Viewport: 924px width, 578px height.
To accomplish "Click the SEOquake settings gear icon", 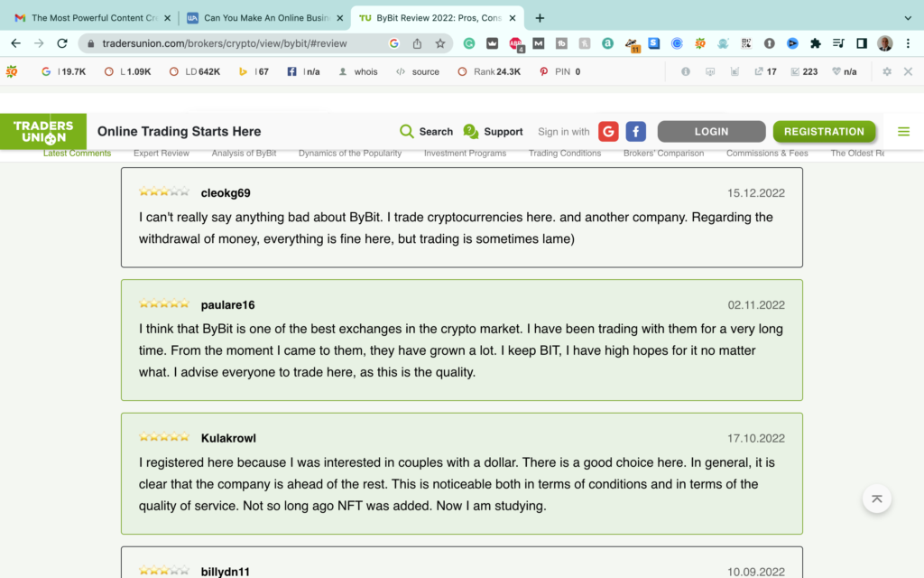I will (887, 71).
